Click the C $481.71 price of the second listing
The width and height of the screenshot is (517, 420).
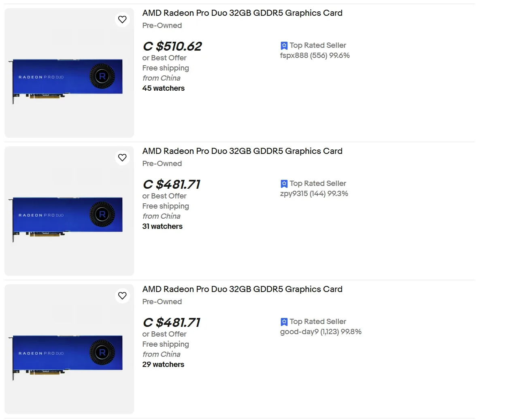pyautogui.click(x=171, y=185)
